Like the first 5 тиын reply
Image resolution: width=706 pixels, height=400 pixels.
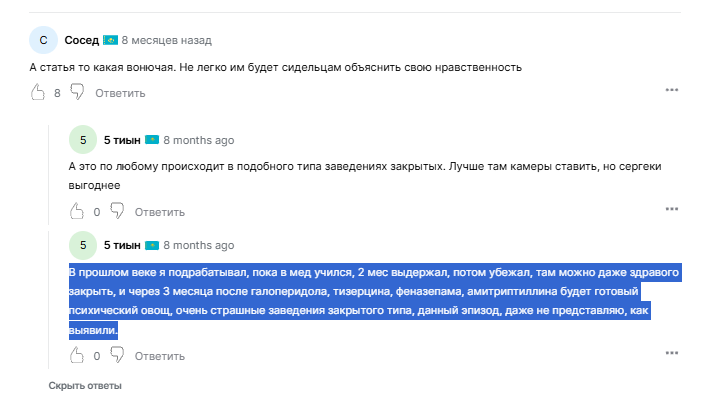click(77, 211)
